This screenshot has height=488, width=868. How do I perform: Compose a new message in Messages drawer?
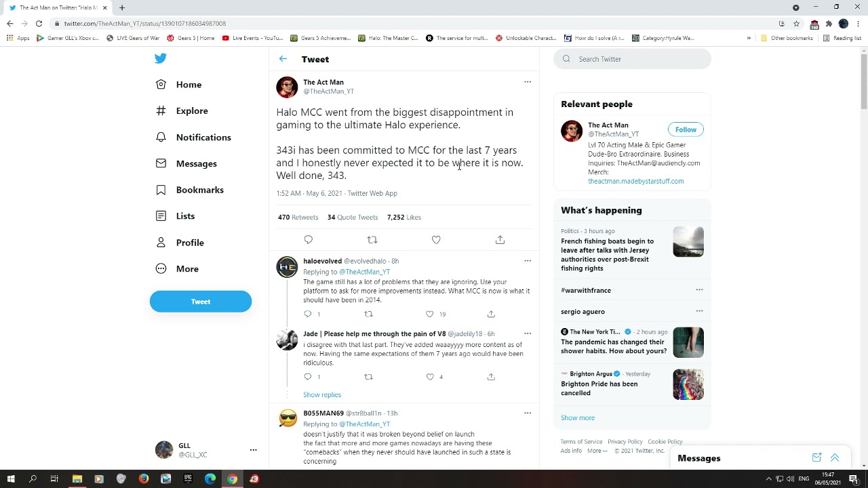tap(816, 458)
